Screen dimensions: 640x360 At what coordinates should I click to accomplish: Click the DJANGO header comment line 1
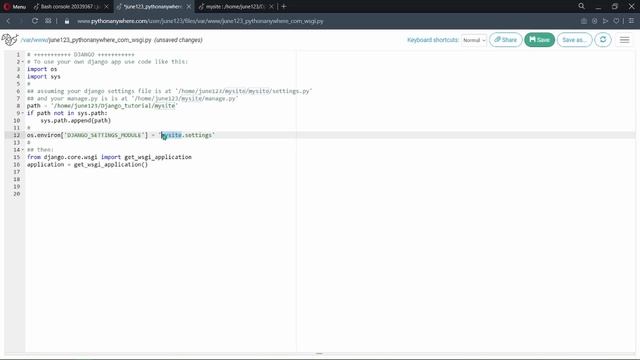coord(81,54)
